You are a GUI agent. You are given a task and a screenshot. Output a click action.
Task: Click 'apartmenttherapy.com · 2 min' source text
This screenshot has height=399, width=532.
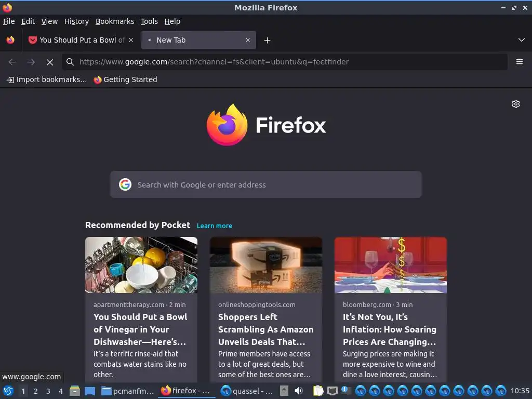139,304
